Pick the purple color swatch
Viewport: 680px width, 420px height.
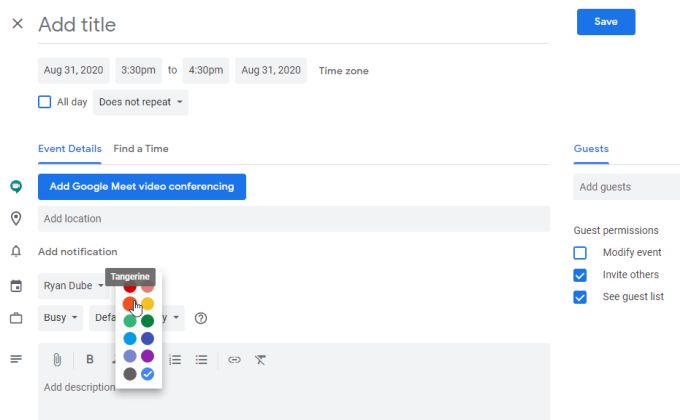point(147,356)
